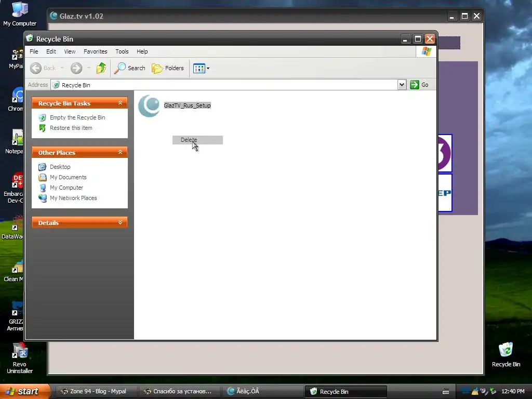Click the My Network Places globe icon

(x=42, y=198)
